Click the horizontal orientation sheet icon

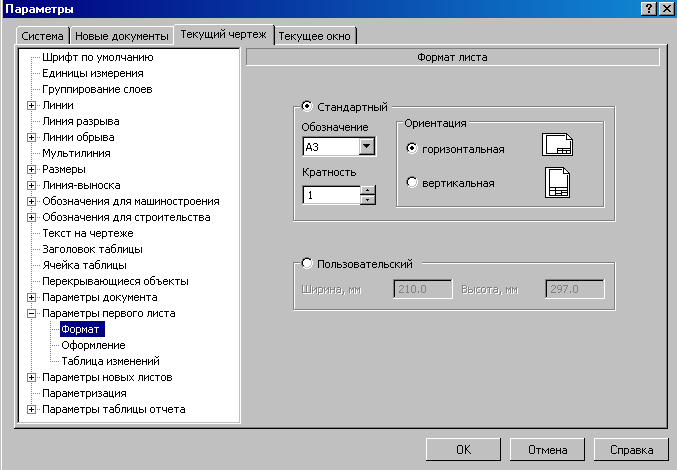tap(557, 145)
